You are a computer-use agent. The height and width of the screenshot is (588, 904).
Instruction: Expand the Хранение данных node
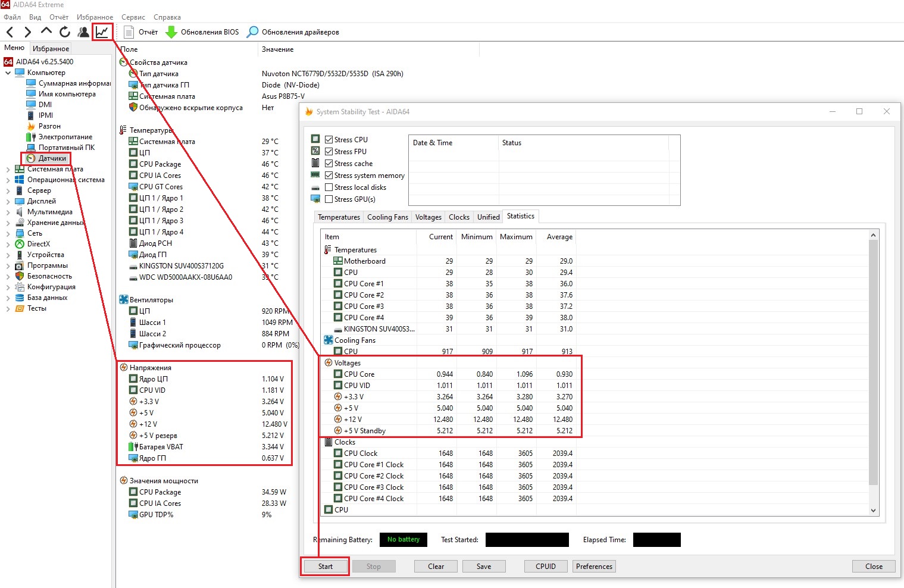8,223
